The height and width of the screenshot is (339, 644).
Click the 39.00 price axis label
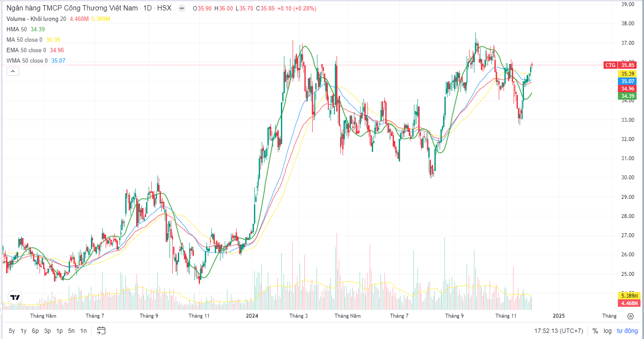click(628, 4)
